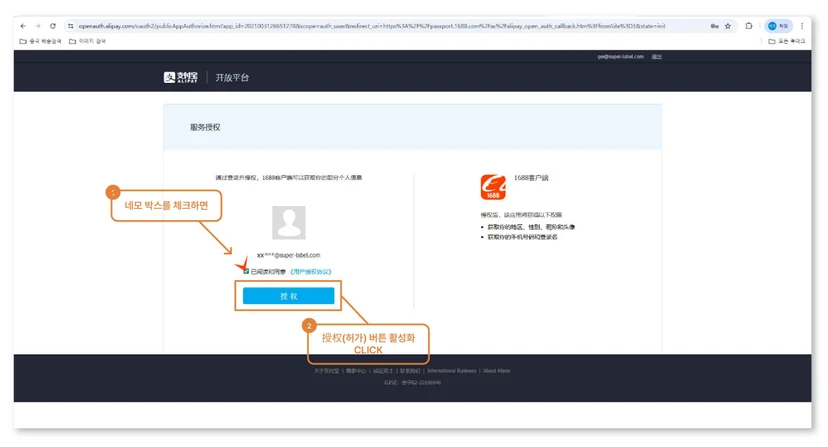This screenshot has width=828, height=447.
Task: Open the 关于支付宝 footer link
Action: [326, 371]
